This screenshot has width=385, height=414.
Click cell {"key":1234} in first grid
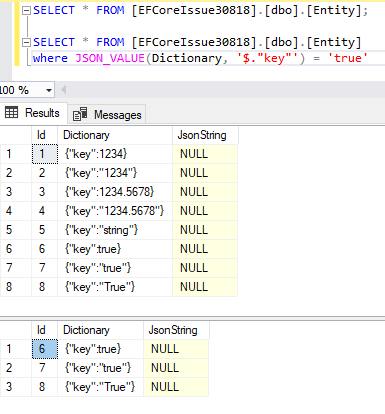click(x=115, y=154)
